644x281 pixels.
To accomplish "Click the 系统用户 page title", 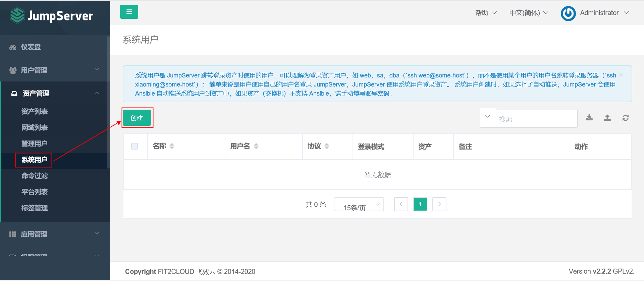I will pos(141,40).
